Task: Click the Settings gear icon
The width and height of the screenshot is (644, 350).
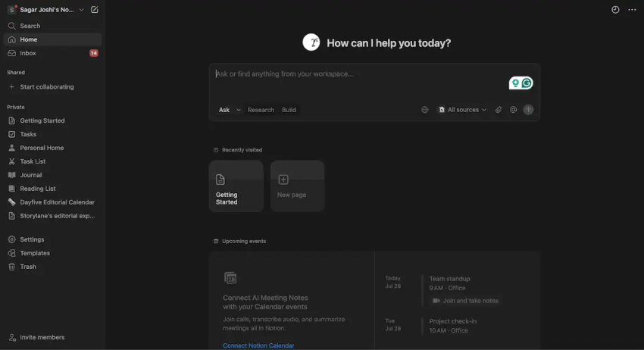Action: (12, 239)
